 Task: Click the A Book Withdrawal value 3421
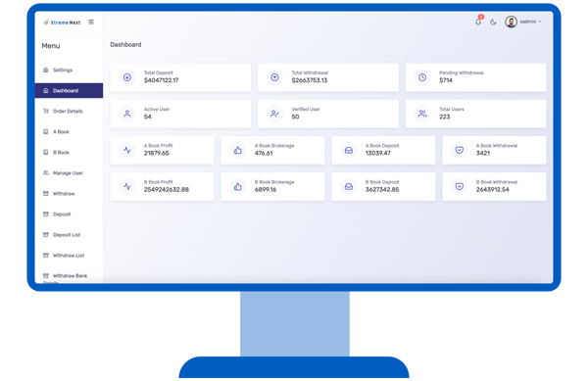483,153
